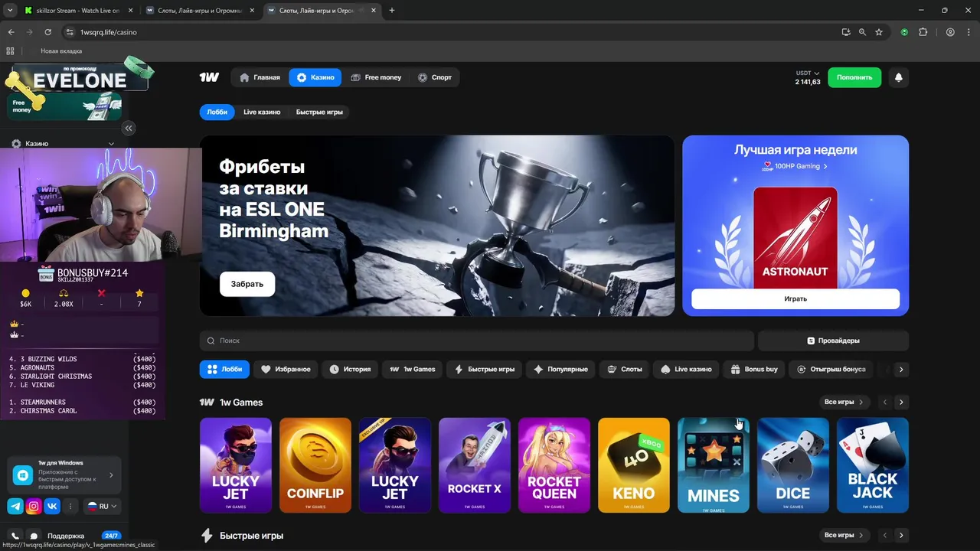
Task: Click the install app icon in address bar
Action: click(x=845, y=32)
